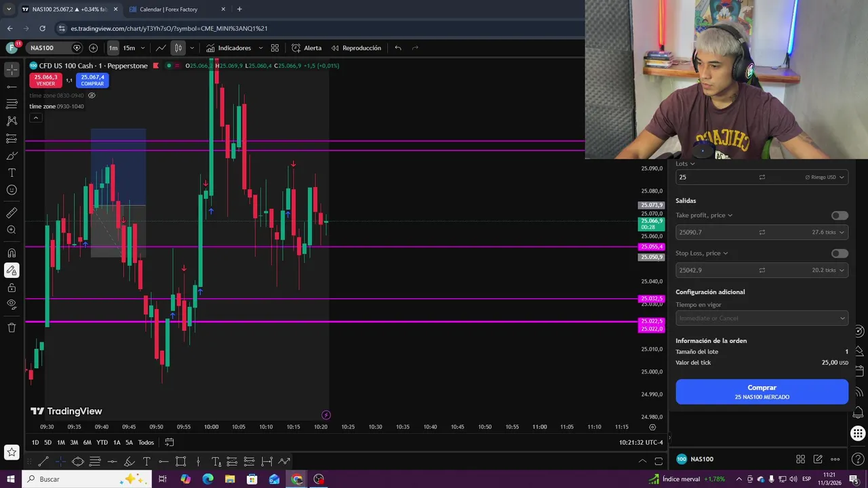Select the Text tool in left sidebar

12,173
